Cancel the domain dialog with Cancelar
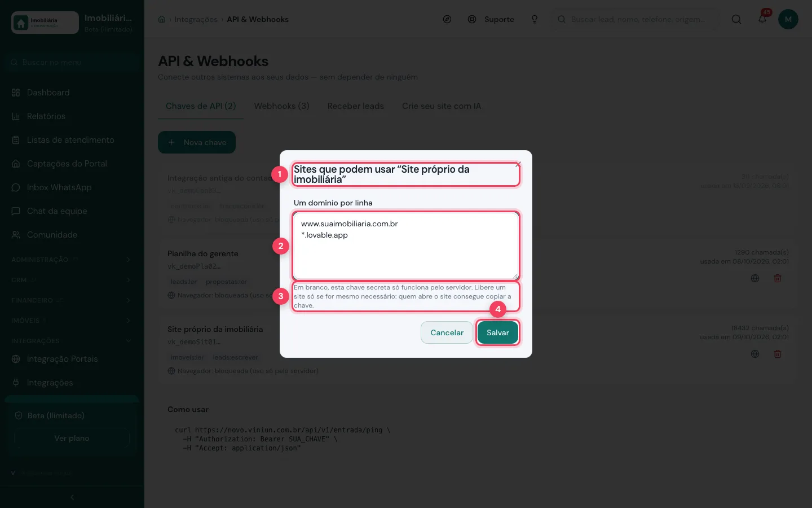This screenshot has height=508, width=812. pyautogui.click(x=447, y=332)
